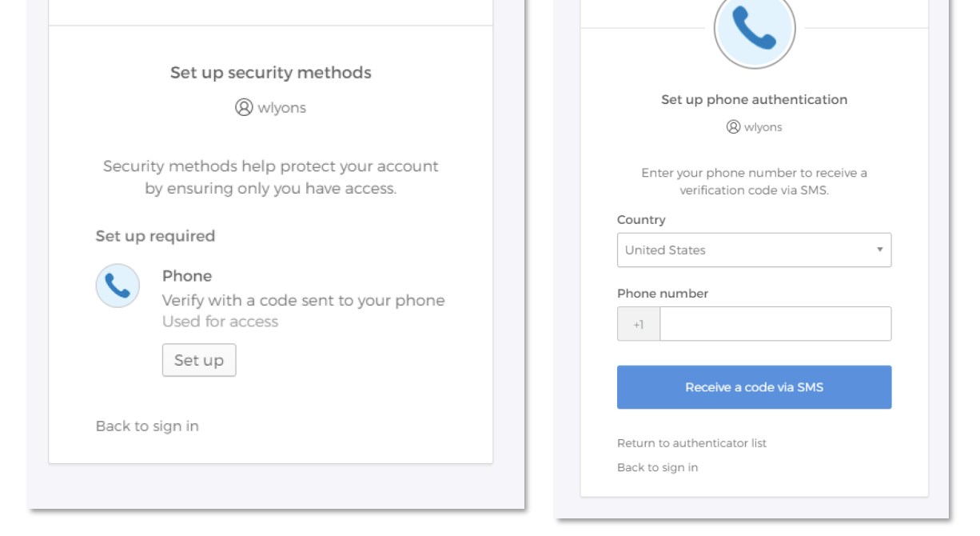This screenshot has width=980, height=536.
Task: Open the Country dropdown showing United States
Action: 754,250
